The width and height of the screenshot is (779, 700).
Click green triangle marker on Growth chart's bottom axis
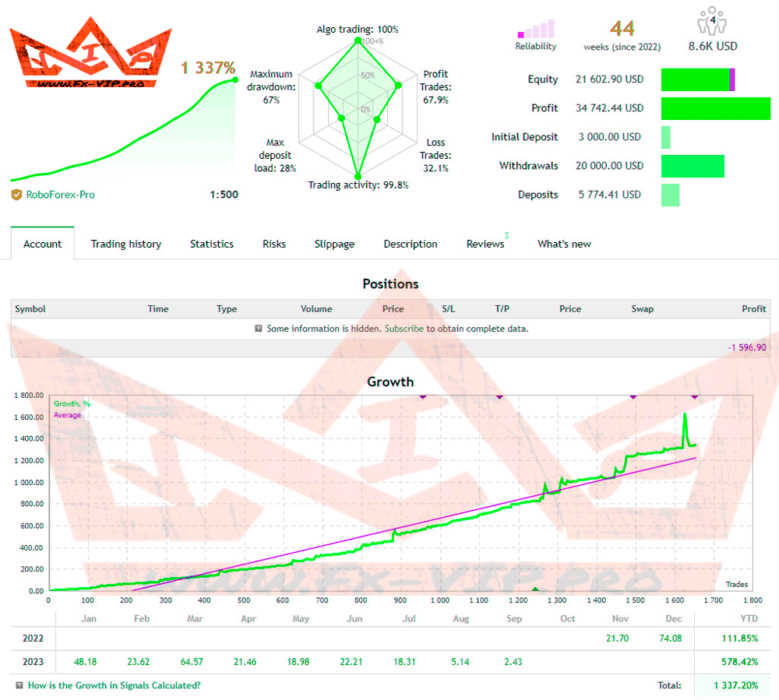click(534, 589)
